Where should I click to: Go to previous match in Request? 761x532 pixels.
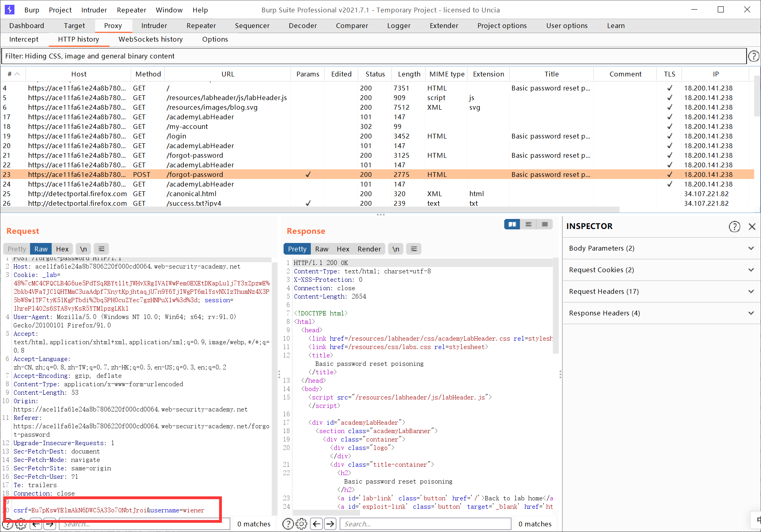(x=36, y=524)
